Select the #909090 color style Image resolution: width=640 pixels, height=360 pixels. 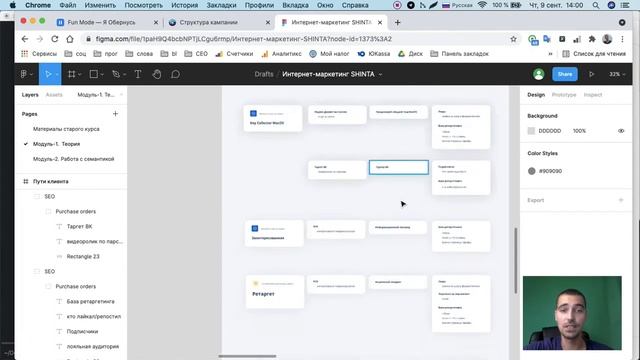pyautogui.click(x=545, y=171)
